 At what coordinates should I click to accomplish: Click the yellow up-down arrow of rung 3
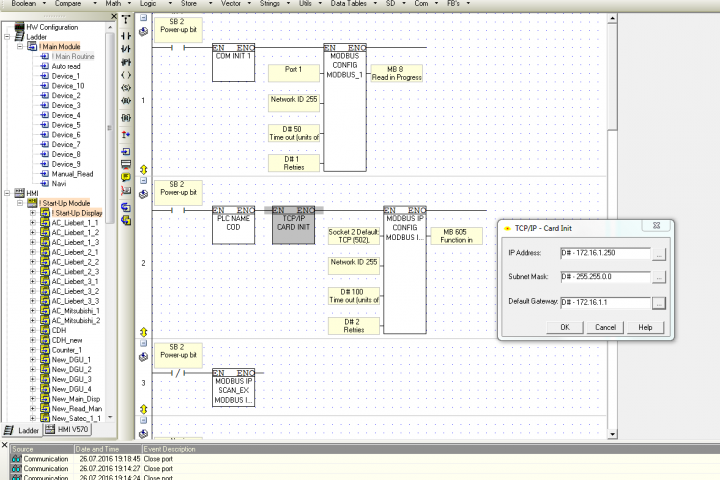(x=143, y=408)
